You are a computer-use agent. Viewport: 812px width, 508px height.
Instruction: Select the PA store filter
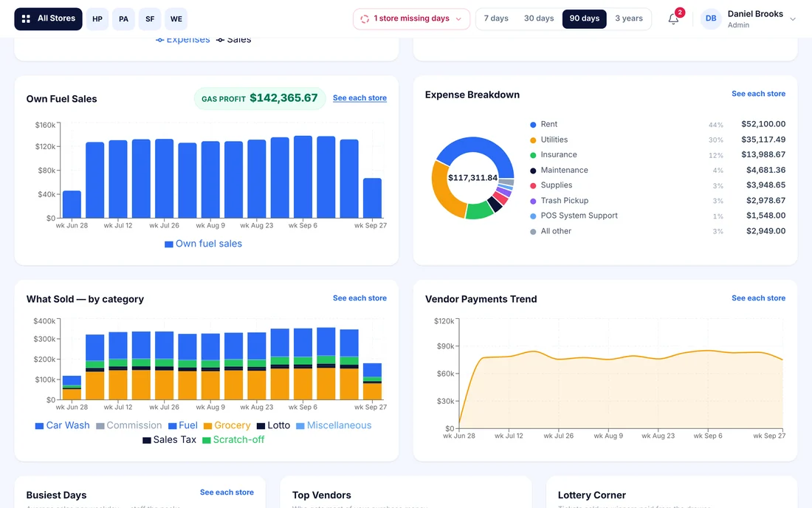pyautogui.click(x=123, y=19)
